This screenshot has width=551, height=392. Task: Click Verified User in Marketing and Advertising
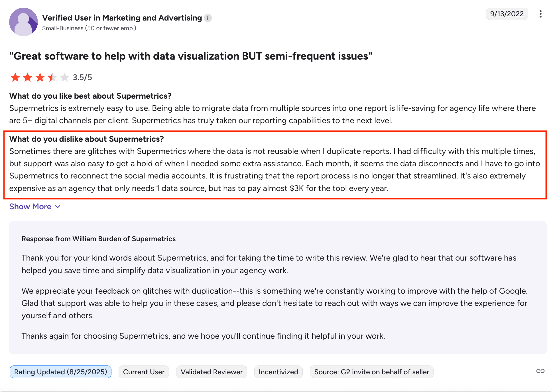pyautogui.click(x=122, y=18)
